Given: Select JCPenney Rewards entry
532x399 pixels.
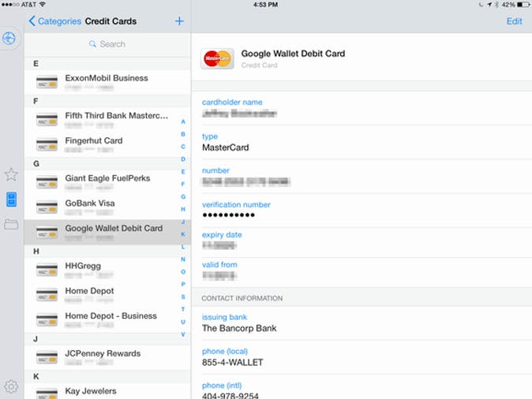Looking at the screenshot, I should pos(107,358).
